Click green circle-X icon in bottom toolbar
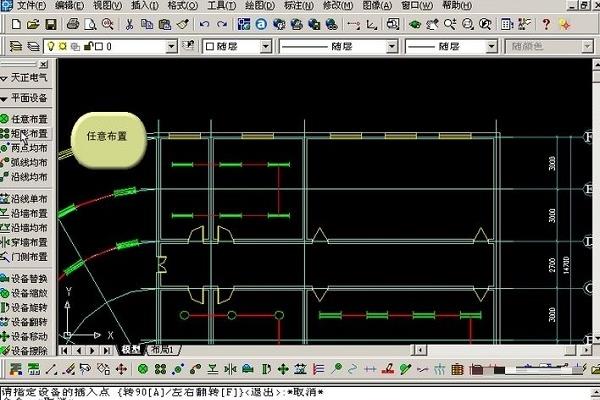This screenshot has width=600, height=400. pyautogui.click(x=143, y=369)
